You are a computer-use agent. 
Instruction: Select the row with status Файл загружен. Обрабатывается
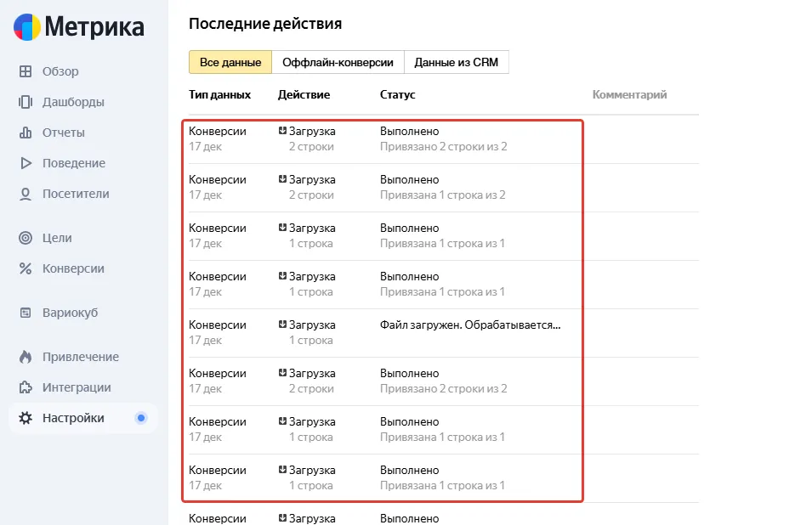[x=470, y=325]
